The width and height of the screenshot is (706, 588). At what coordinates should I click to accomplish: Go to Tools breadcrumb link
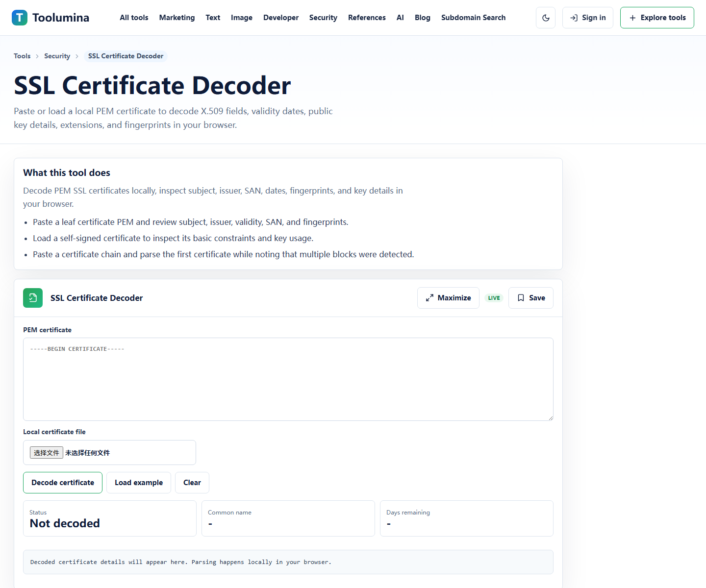pos(22,56)
